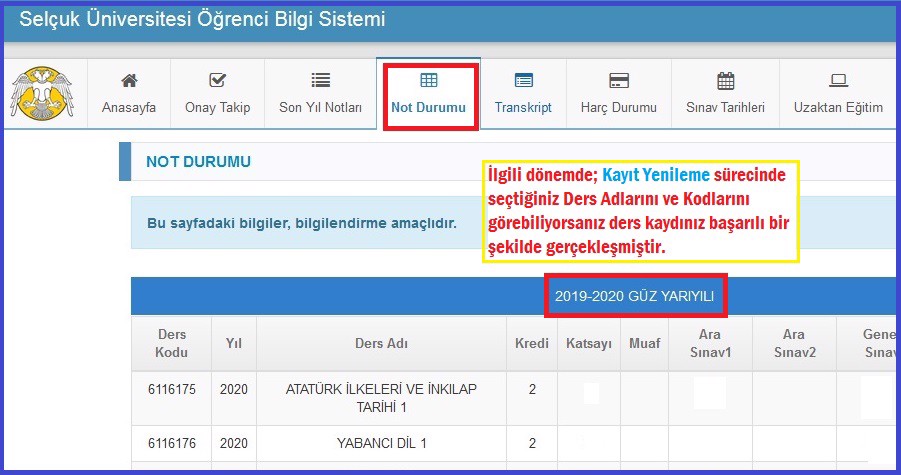Switch to the Harç Durumu tab
Image resolution: width=901 pixels, height=475 pixels.
[618, 107]
